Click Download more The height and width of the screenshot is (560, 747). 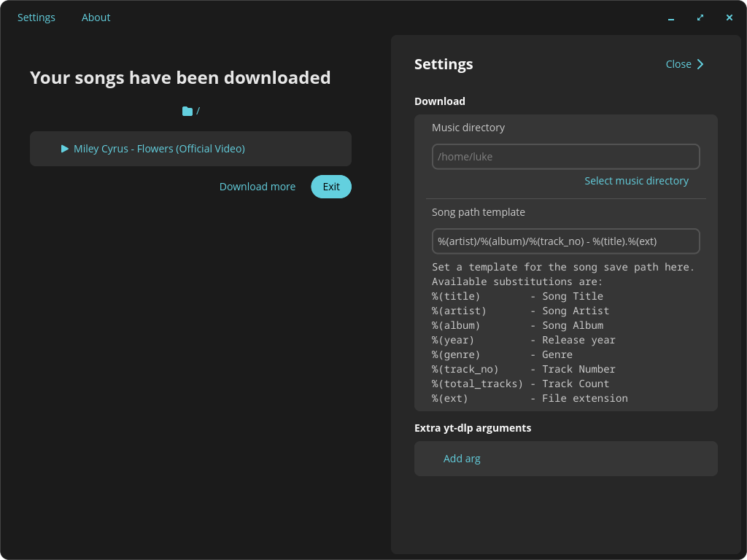pyautogui.click(x=258, y=187)
